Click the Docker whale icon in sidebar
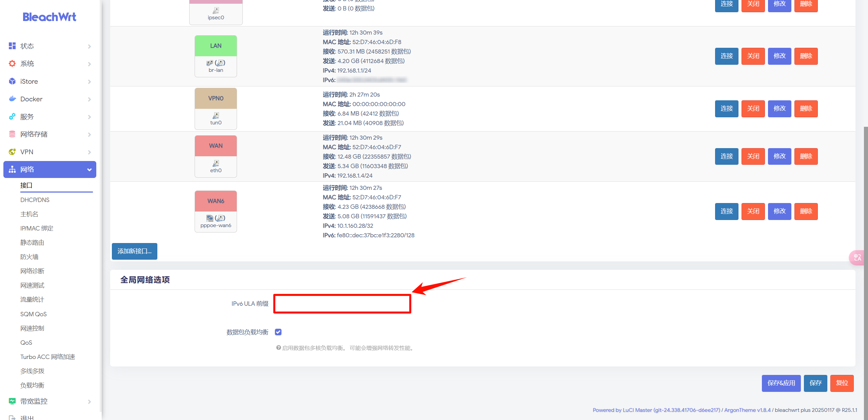Image resolution: width=868 pixels, height=420 pixels. (x=12, y=99)
